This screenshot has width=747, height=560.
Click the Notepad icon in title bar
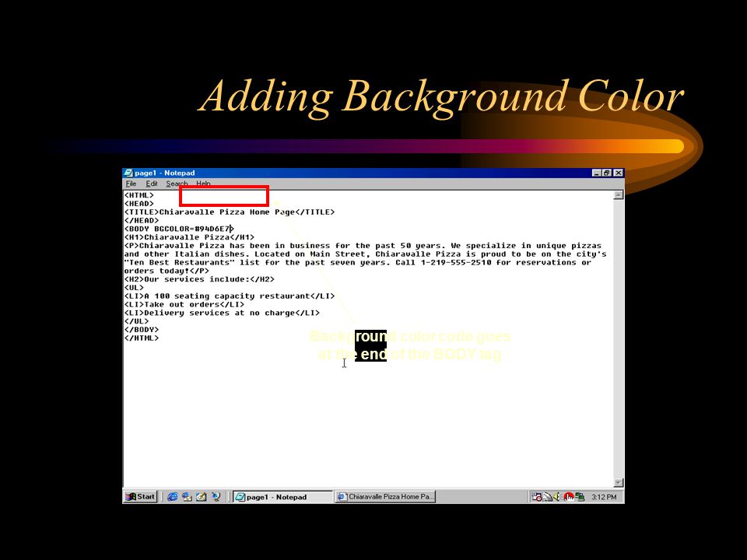pyautogui.click(x=128, y=173)
